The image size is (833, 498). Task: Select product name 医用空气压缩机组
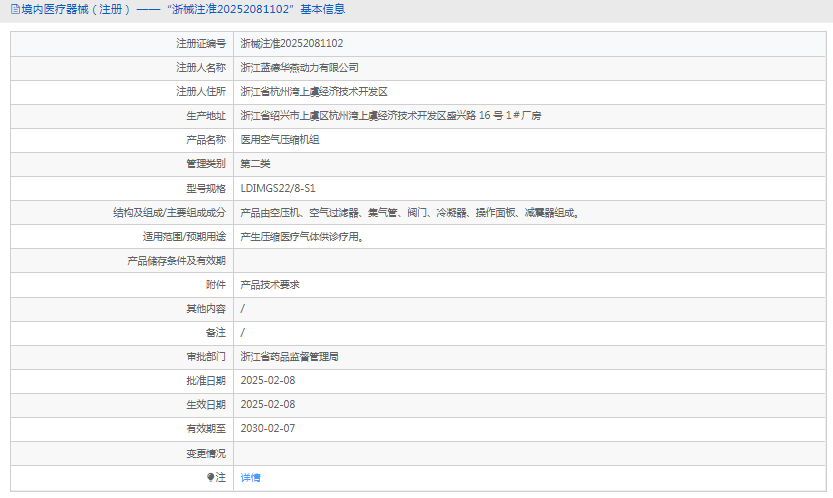[x=279, y=140]
